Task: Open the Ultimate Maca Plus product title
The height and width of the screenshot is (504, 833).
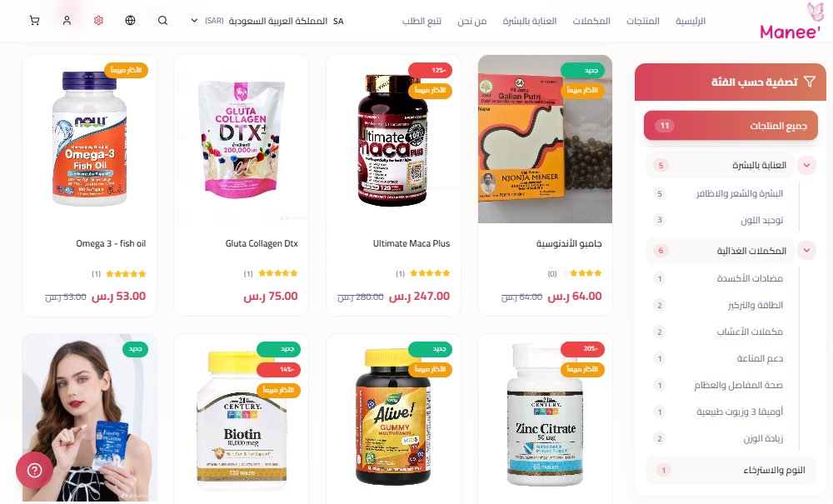Action: [x=412, y=243]
